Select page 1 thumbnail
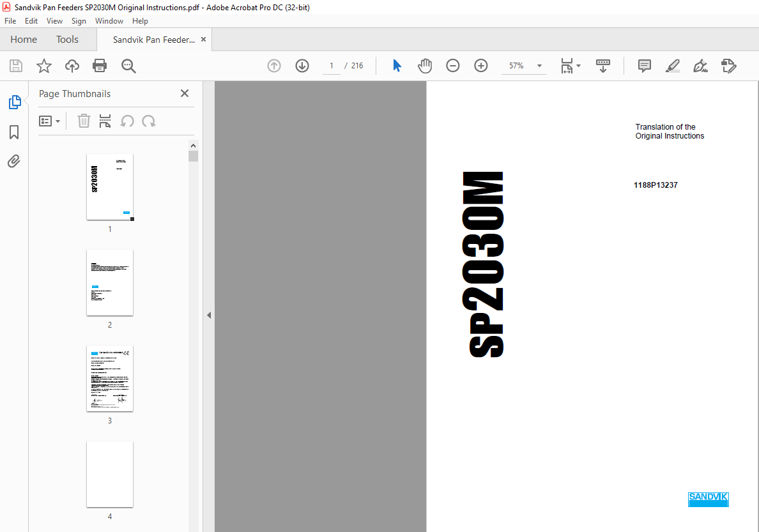This screenshot has height=532, width=759. tap(110, 187)
